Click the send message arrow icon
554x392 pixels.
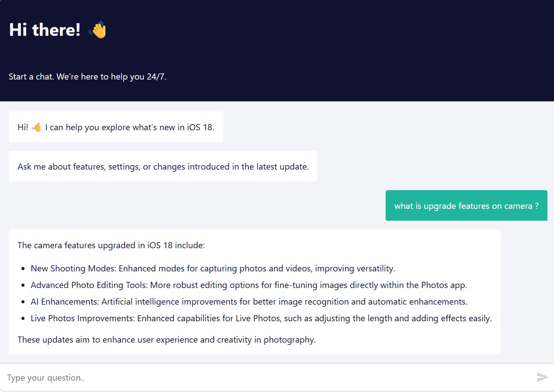click(x=542, y=377)
